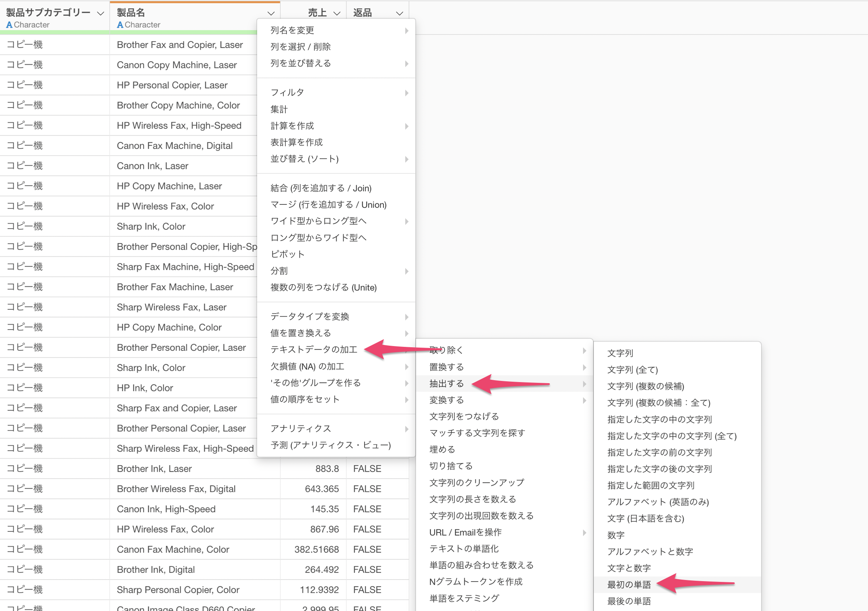Select ピボット menu item

tap(336, 254)
